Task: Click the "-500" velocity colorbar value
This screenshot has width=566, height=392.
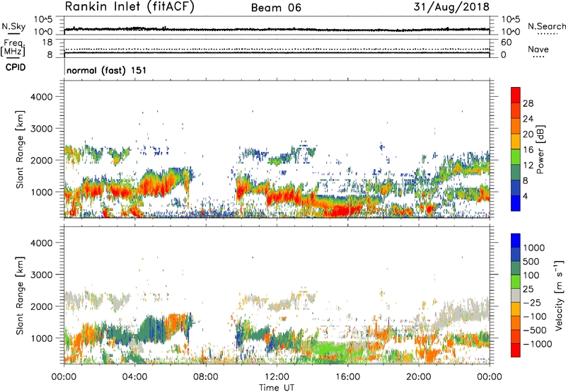Action: [534, 330]
